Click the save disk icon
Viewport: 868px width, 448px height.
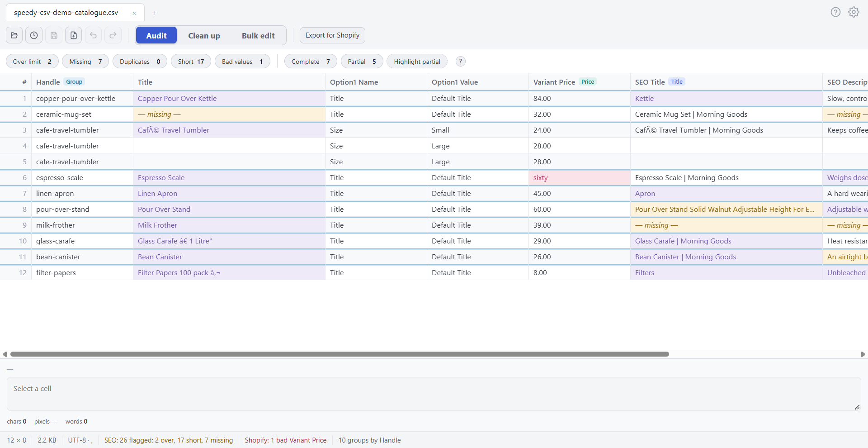pos(54,35)
